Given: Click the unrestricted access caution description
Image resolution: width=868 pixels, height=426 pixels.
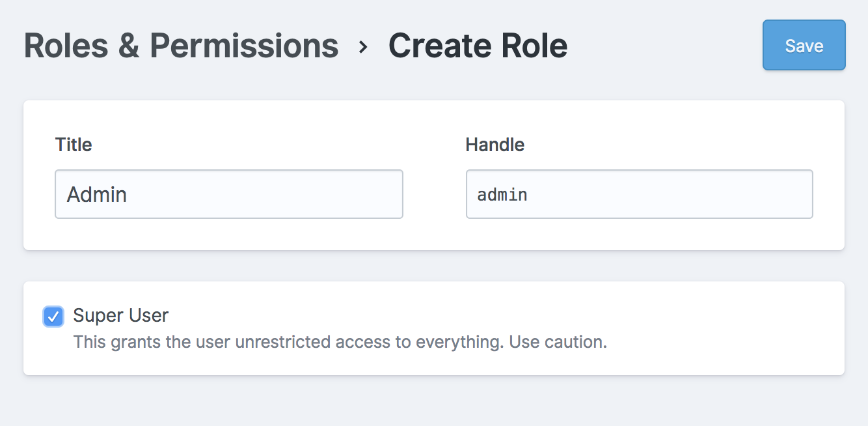Looking at the screenshot, I should pos(340,341).
